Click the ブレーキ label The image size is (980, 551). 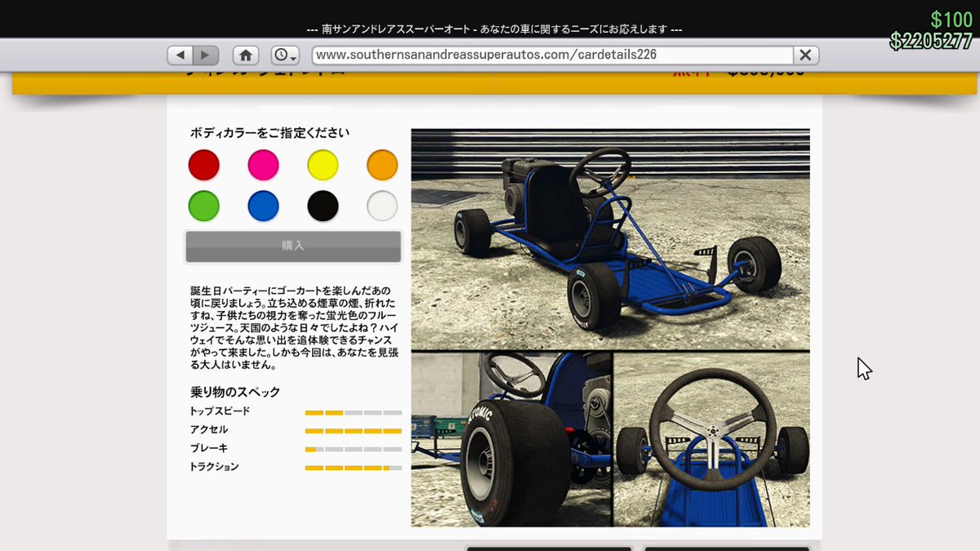pyautogui.click(x=209, y=448)
